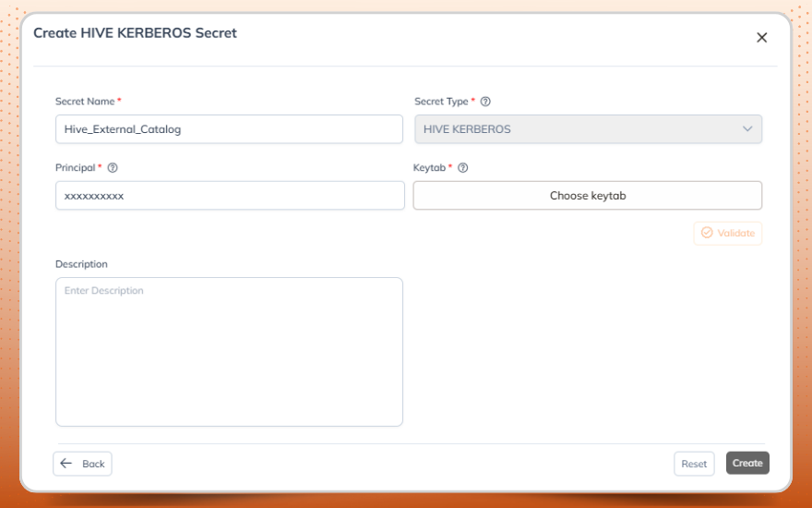
Task: Click the Principal input field
Action: [230, 196]
